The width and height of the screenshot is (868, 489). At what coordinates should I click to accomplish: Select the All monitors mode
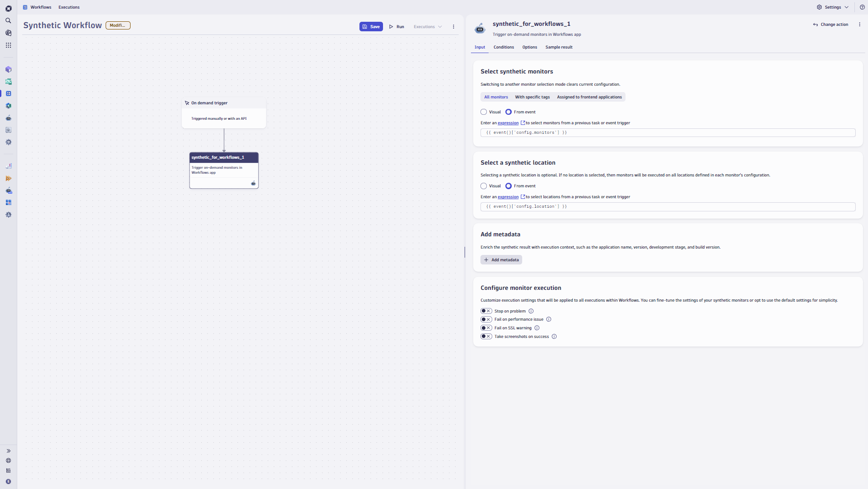[496, 97]
